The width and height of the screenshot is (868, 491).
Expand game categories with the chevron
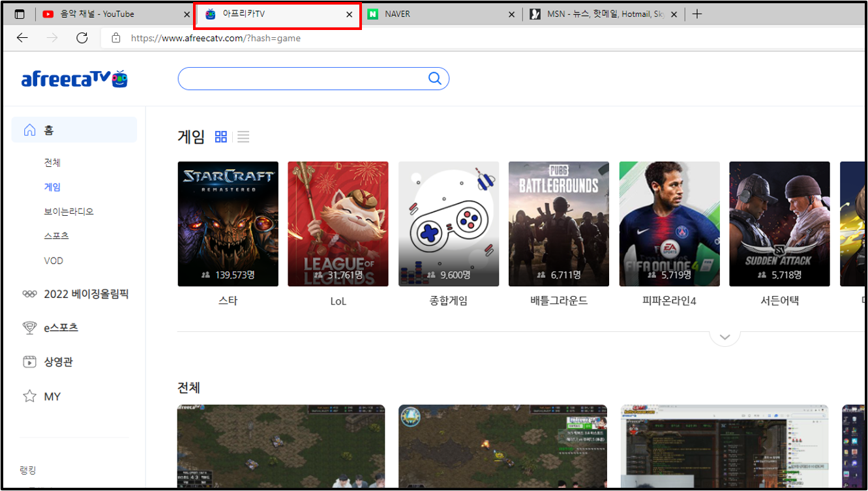point(725,337)
